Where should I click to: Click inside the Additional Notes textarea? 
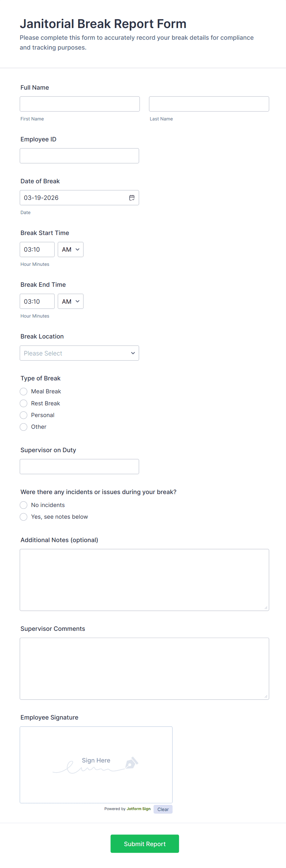click(x=144, y=580)
